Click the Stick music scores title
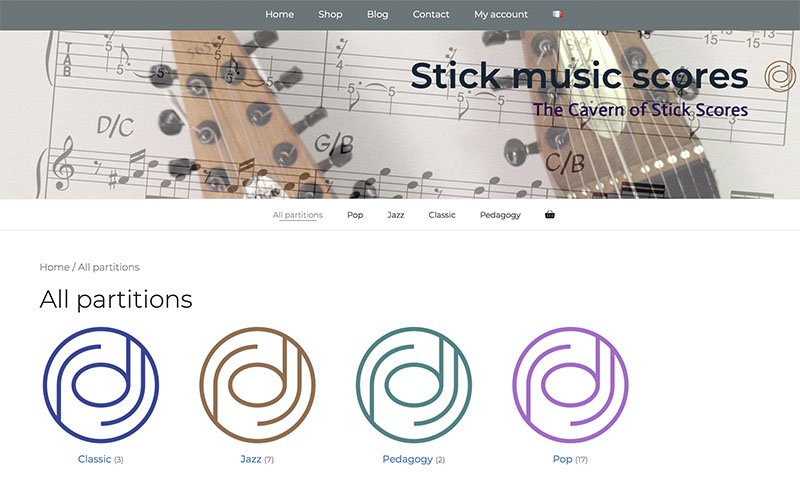Viewport: 800px width, 484px height. pyautogui.click(x=579, y=76)
